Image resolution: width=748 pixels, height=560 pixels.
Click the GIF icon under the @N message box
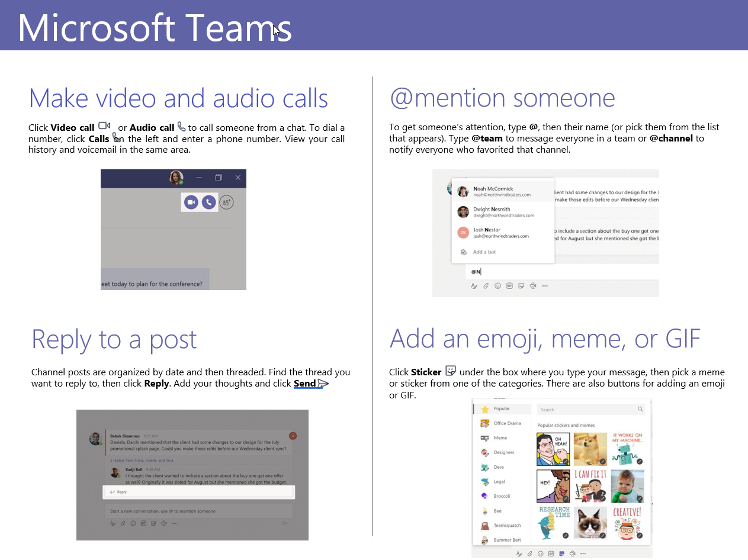tap(509, 285)
